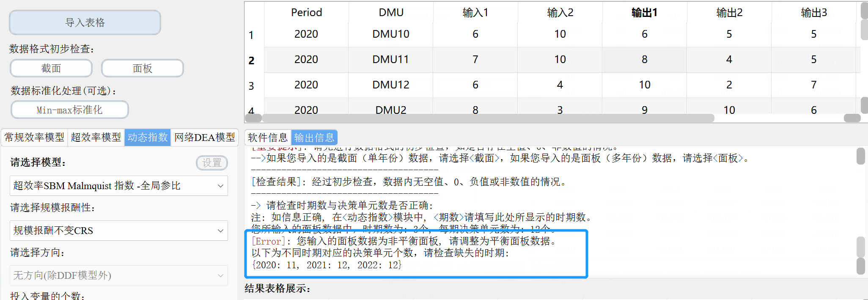
Task: Select the 输出1 column header
Action: point(644,13)
